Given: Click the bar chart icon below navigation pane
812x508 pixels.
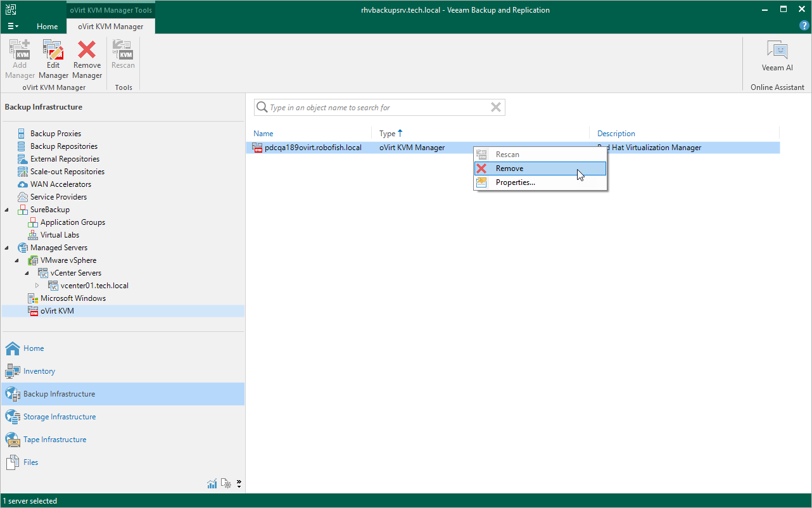Looking at the screenshot, I should [x=212, y=484].
